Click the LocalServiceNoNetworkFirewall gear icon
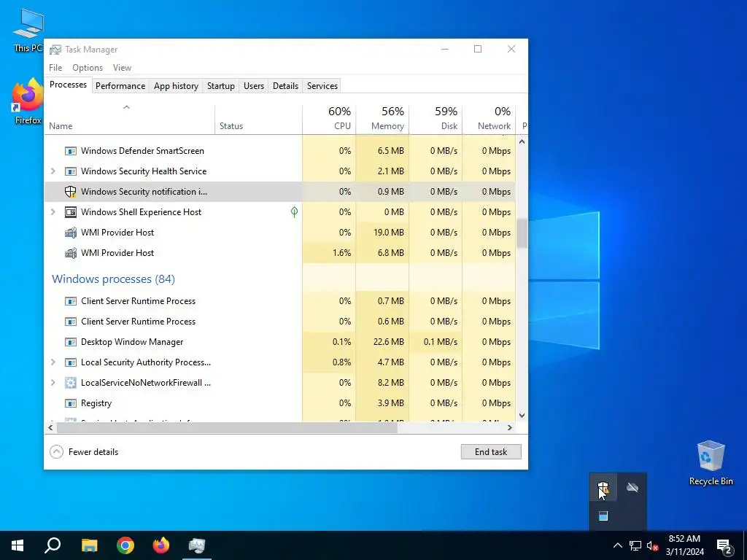 [x=71, y=383]
